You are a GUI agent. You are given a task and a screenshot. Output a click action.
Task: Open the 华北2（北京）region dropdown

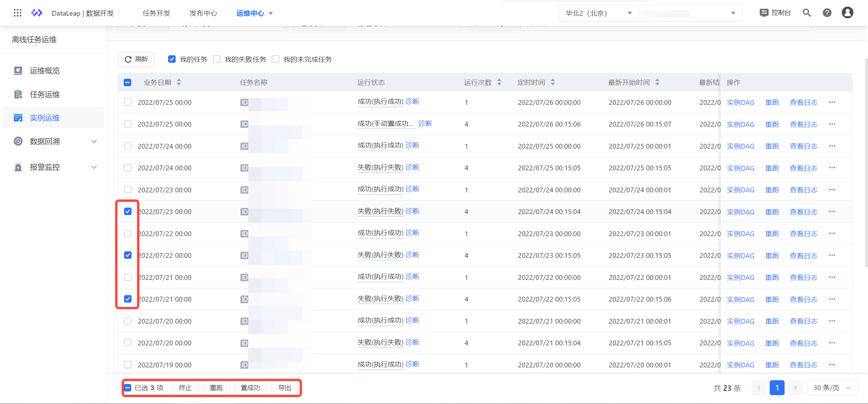[599, 13]
